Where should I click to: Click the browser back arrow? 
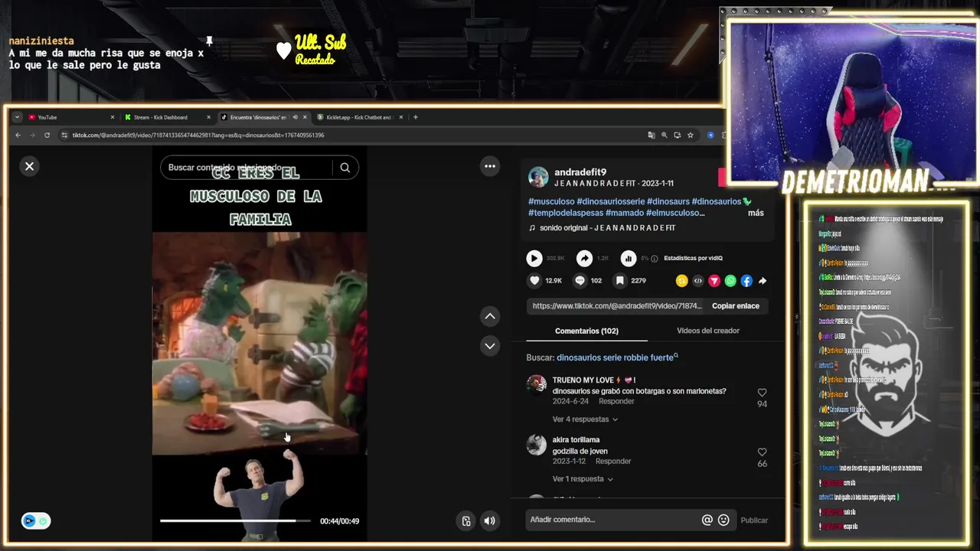coord(18,135)
